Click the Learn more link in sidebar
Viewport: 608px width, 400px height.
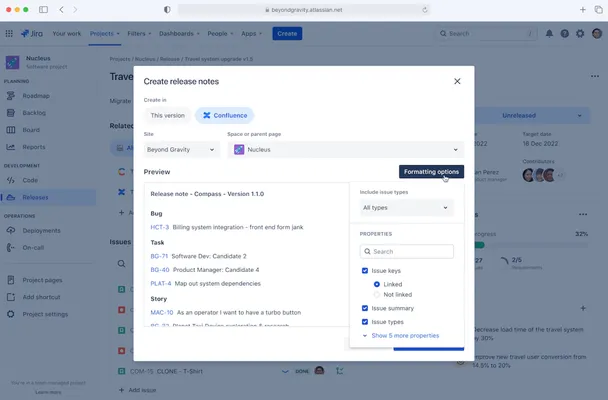pyautogui.click(x=48, y=392)
